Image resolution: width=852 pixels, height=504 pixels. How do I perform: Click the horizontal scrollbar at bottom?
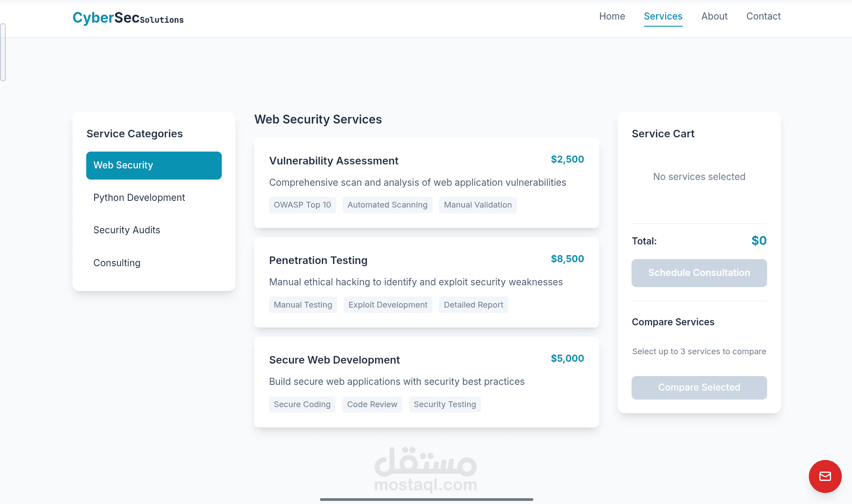(x=426, y=500)
